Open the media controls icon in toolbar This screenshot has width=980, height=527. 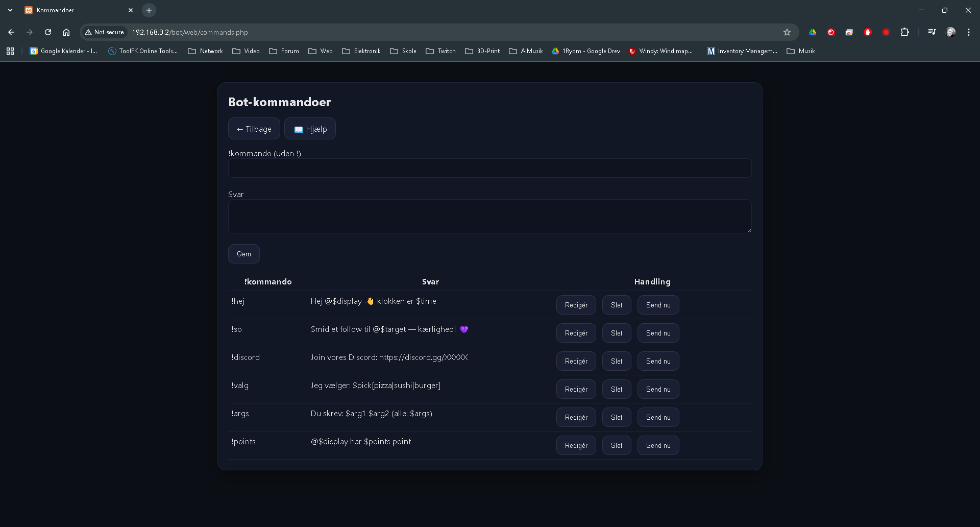pyautogui.click(x=932, y=32)
